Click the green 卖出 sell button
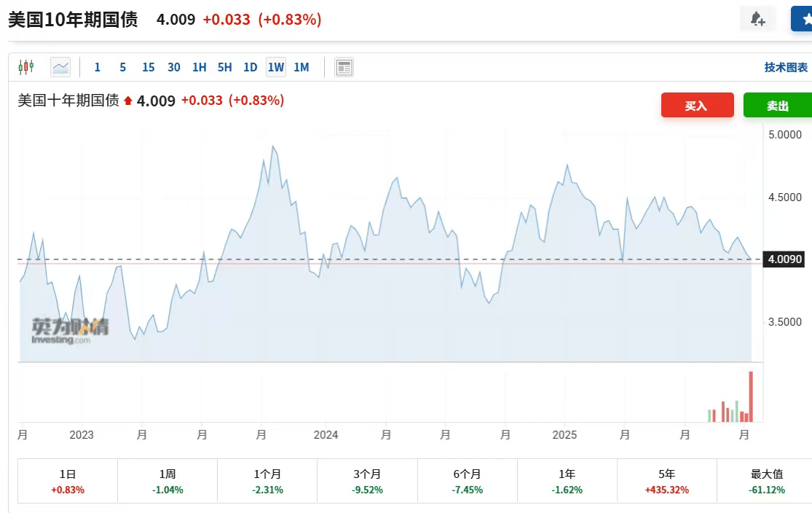 pyautogui.click(x=777, y=106)
